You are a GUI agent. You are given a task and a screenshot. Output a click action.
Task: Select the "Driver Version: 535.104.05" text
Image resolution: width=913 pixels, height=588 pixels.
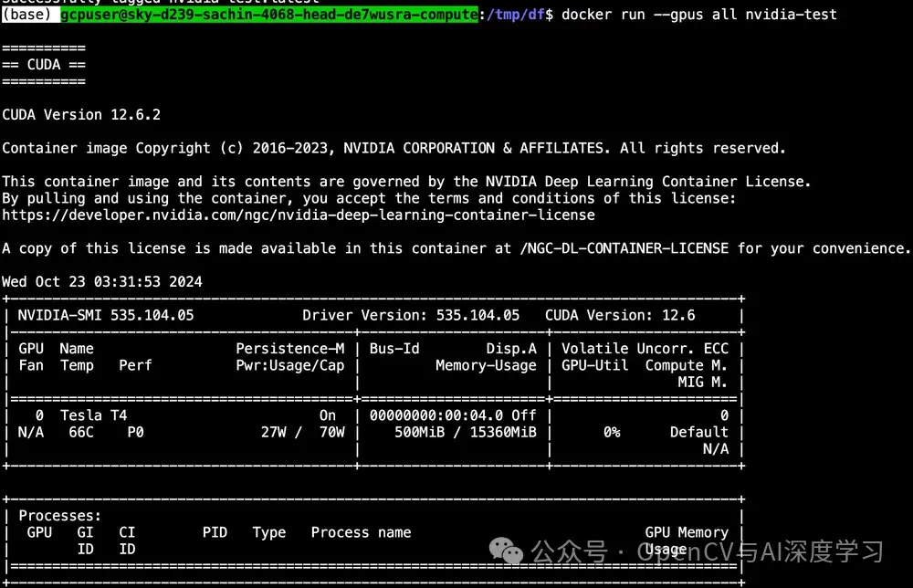pos(411,316)
